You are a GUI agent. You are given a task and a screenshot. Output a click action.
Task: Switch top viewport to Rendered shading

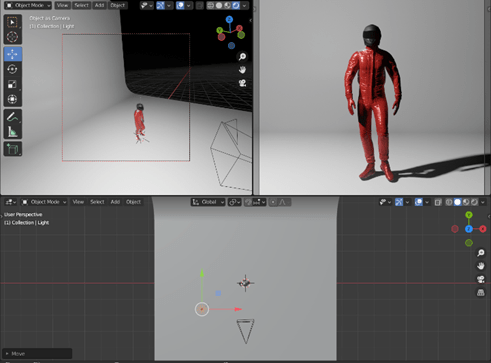tap(236, 6)
